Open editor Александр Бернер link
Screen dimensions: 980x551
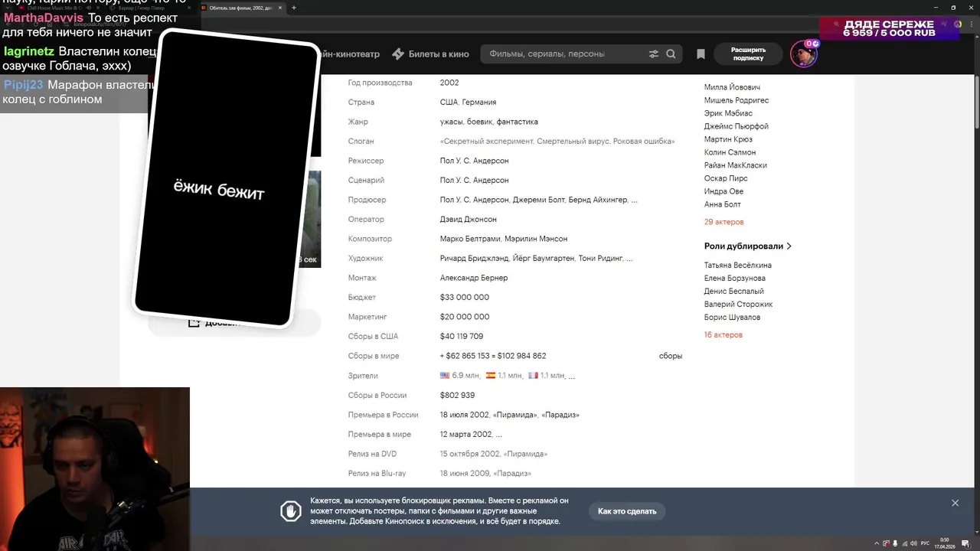(474, 278)
